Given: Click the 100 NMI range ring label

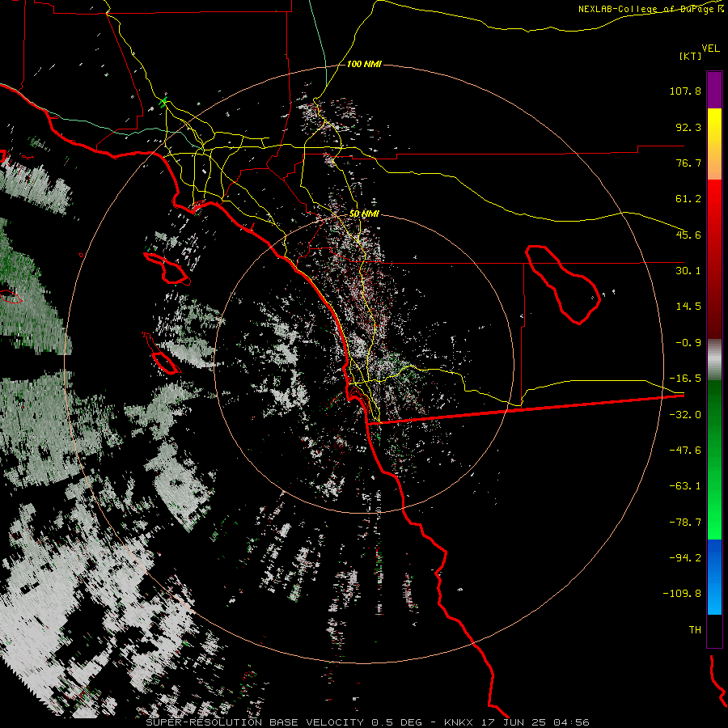Looking at the screenshot, I should [x=364, y=64].
